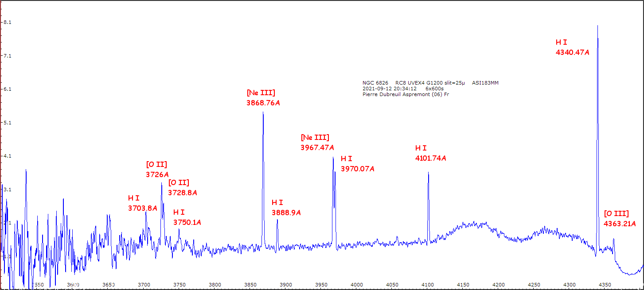Click the H I 3970.07A annotation
Image resolution: width=644 pixels, height=290 pixels.
357,163
